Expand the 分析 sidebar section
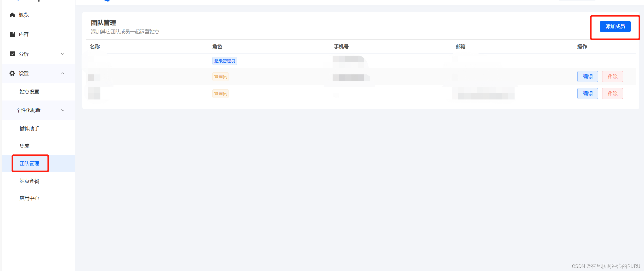 (62, 54)
